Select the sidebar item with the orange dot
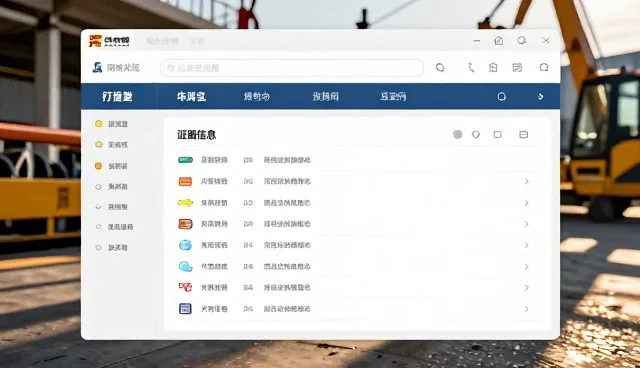640x368 pixels. click(x=111, y=166)
